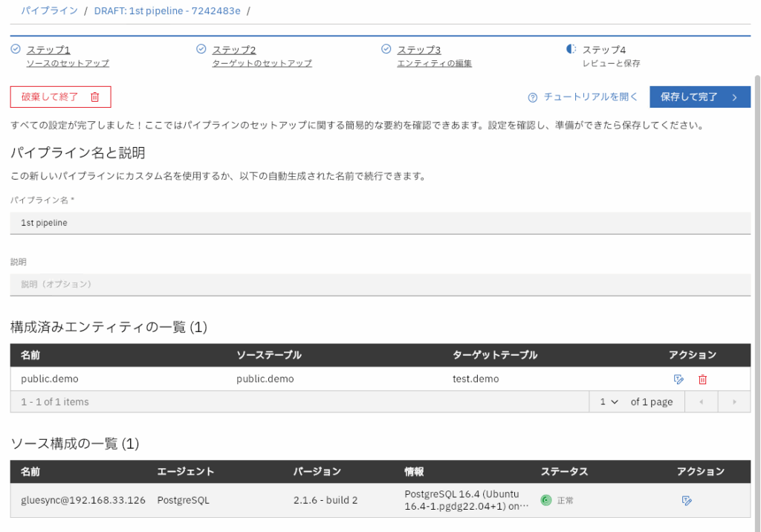Click the help icon beside the tutorial link
This screenshot has height=532, width=761.
[x=532, y=97]
